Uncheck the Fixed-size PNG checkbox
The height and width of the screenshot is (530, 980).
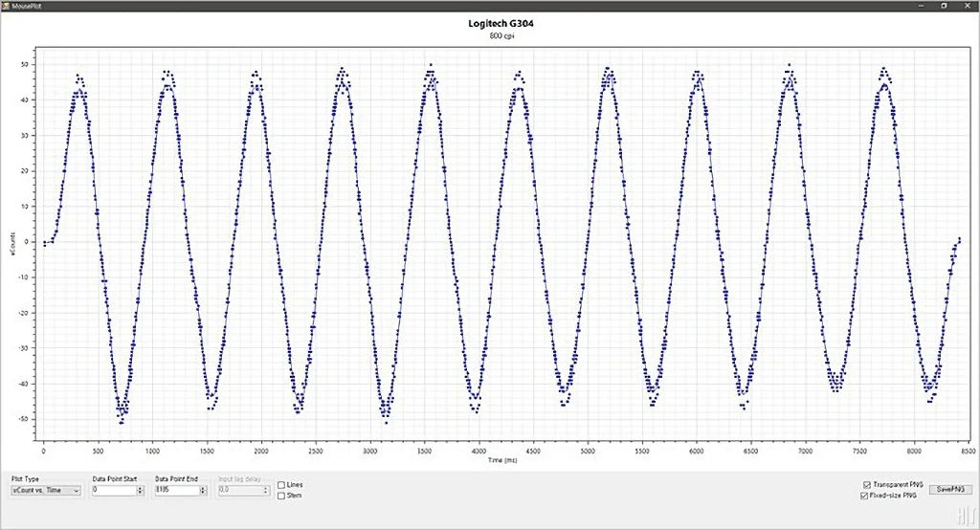864,496
